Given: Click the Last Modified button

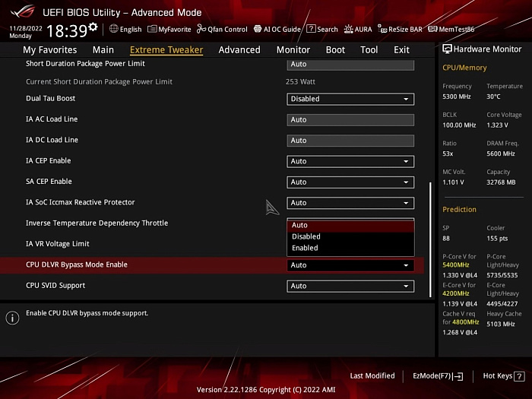Looking at the screenshot, I should (x=372, y=376).
